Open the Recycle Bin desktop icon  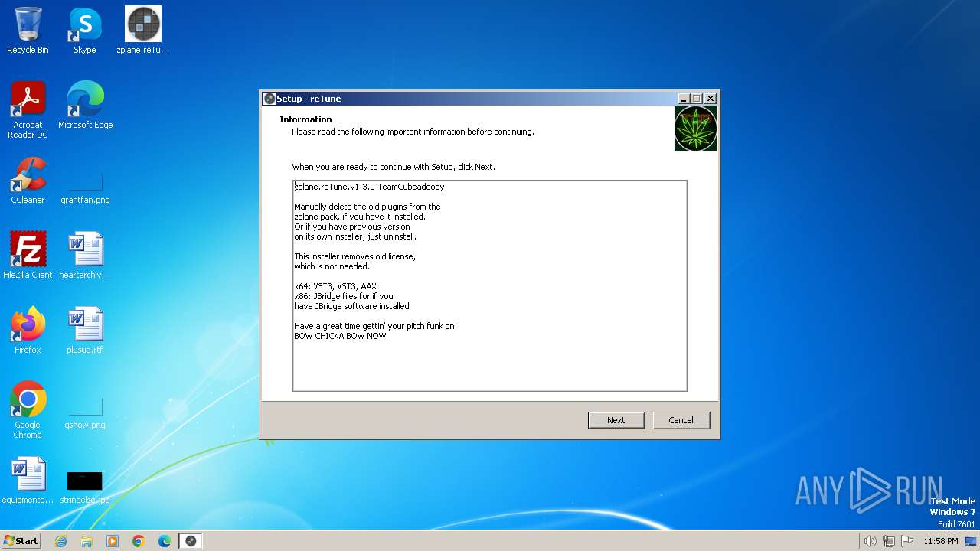[28, 31]
